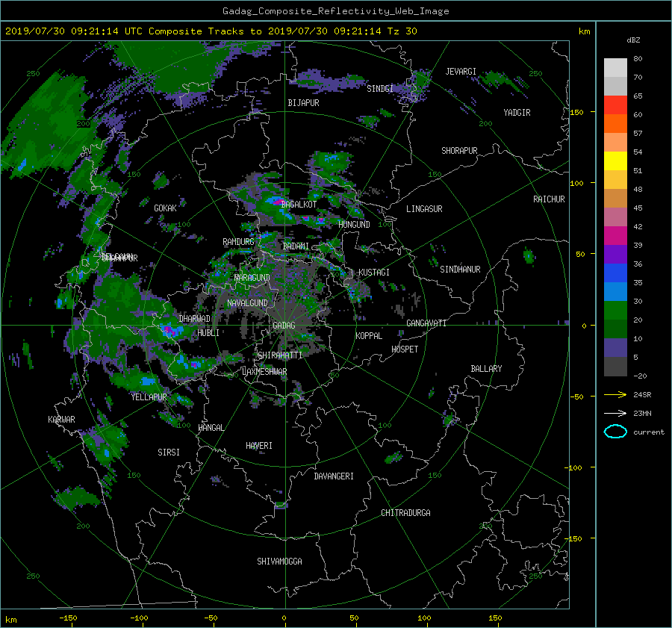Click the HUBLI label on the map

[208, 332]
